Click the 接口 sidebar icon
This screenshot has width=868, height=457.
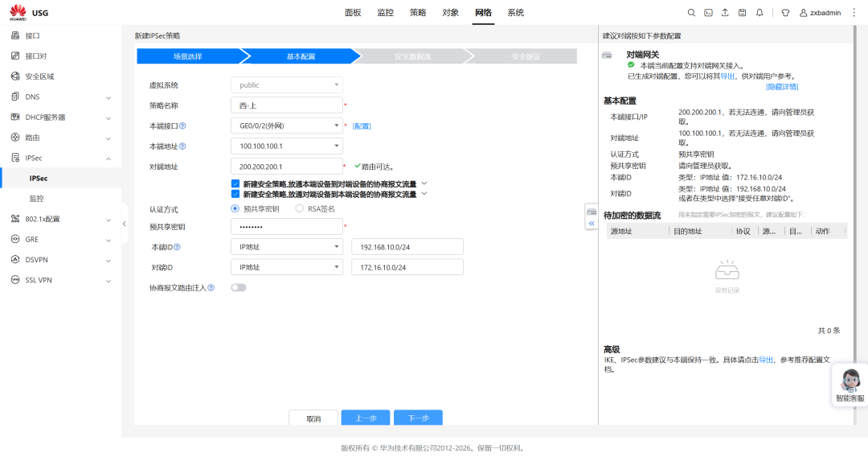click(x=15, y=35)
